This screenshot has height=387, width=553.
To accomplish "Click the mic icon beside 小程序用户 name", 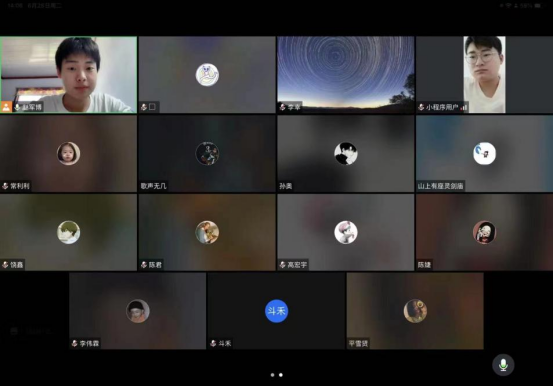I will [x=421, y=107].
